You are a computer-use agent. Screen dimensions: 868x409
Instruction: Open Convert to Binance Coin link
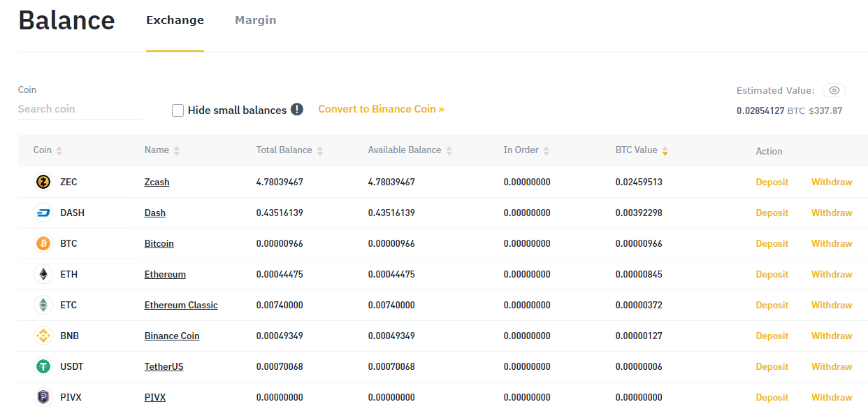click(381, 109)
